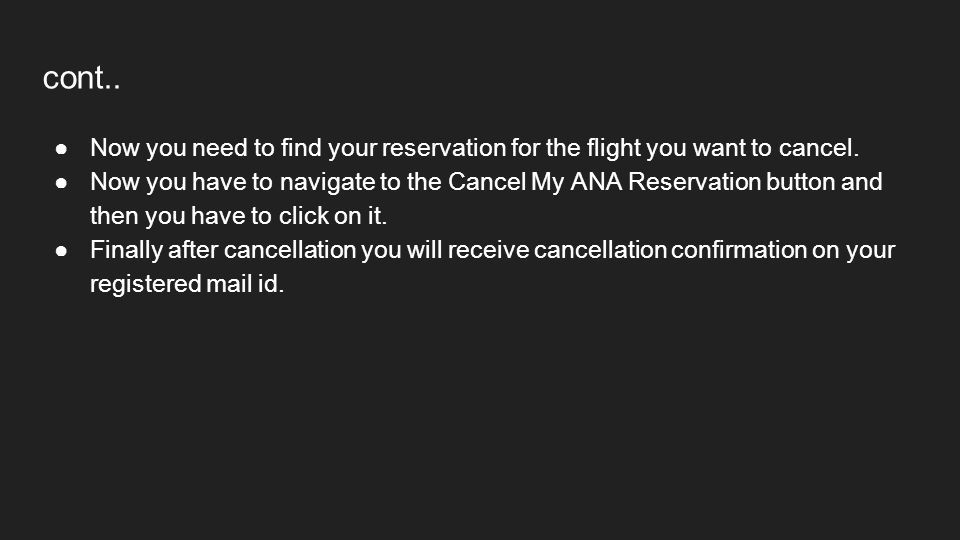Click 'Now' starting the second bullet
Screen dimensions: 960x540
coord(115,182)
